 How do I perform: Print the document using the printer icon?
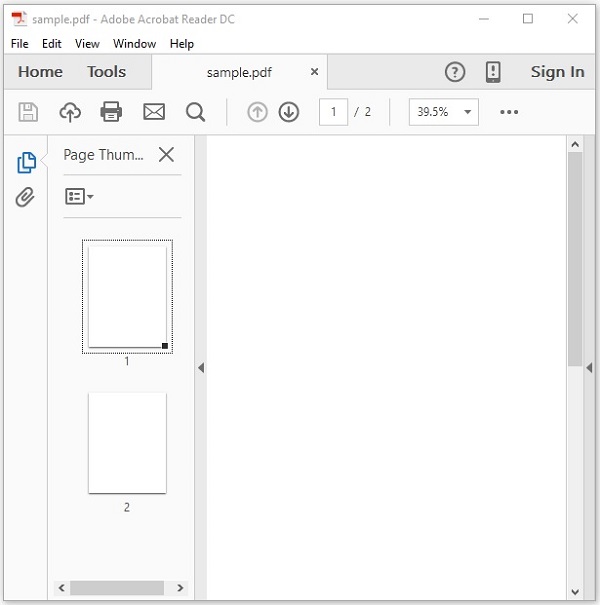[111, 112]
